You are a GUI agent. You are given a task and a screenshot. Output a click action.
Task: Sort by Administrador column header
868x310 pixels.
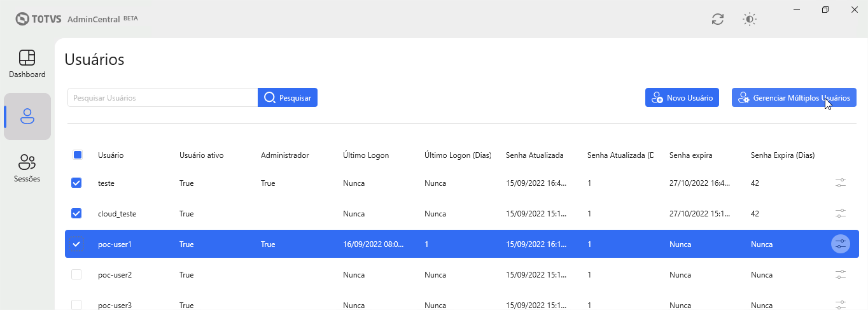tap(284, 155)
